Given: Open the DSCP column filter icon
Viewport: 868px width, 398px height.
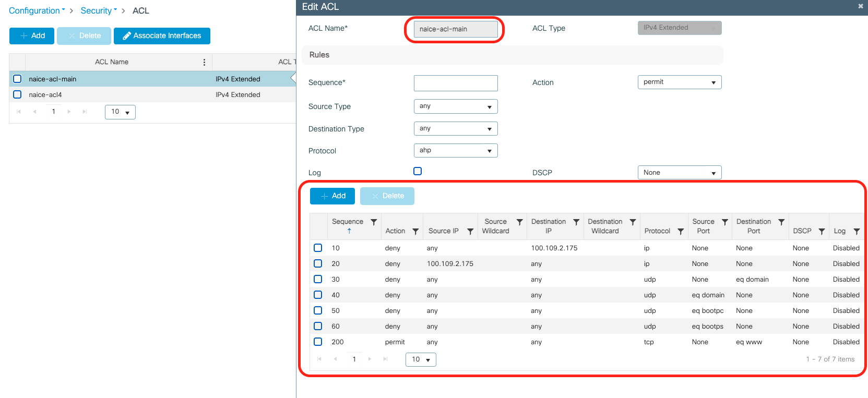Looking at the screenshot, I should [822, 232].
